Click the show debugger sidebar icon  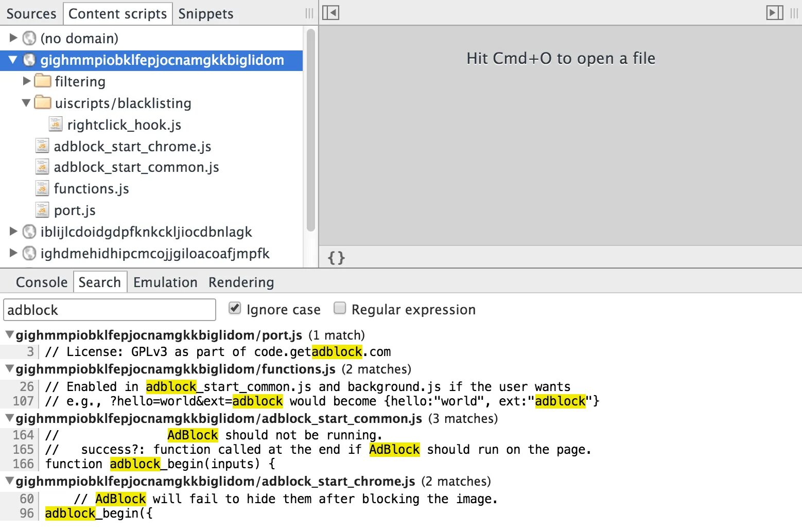775,13
